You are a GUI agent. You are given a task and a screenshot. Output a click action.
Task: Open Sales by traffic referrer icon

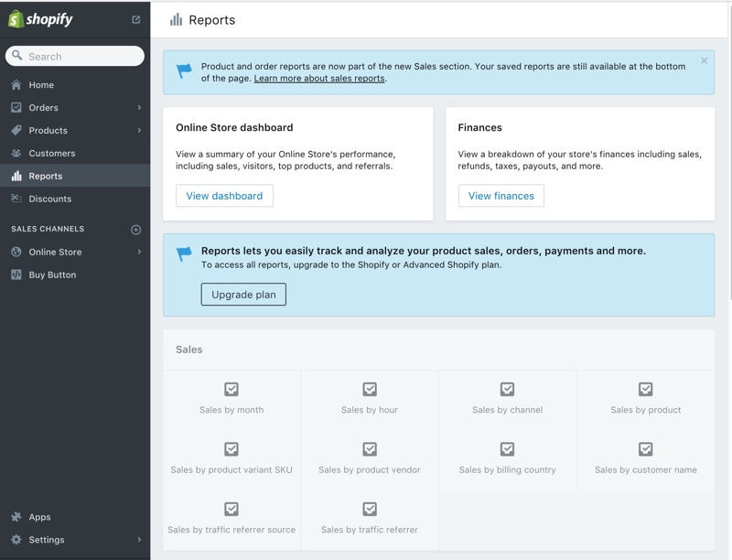coord(370,509)
